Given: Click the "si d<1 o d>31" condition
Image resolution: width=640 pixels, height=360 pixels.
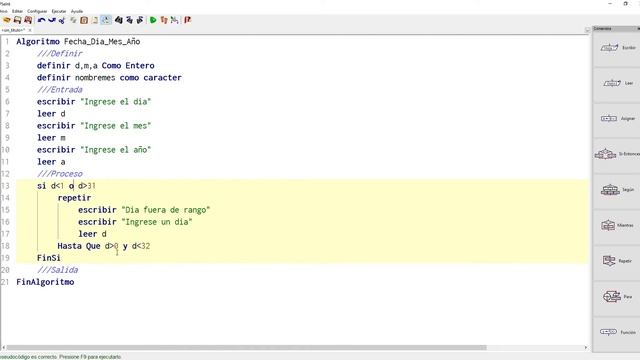Looking at the screenshot, I should 66,186.
